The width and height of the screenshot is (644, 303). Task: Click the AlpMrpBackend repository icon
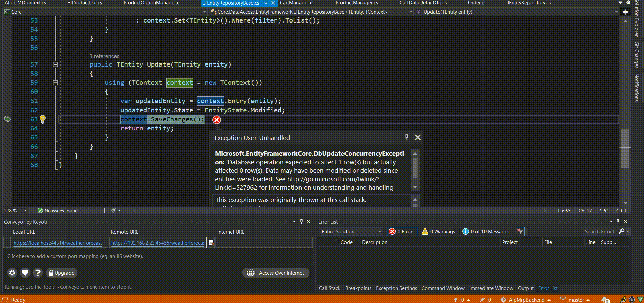point(503,300)
